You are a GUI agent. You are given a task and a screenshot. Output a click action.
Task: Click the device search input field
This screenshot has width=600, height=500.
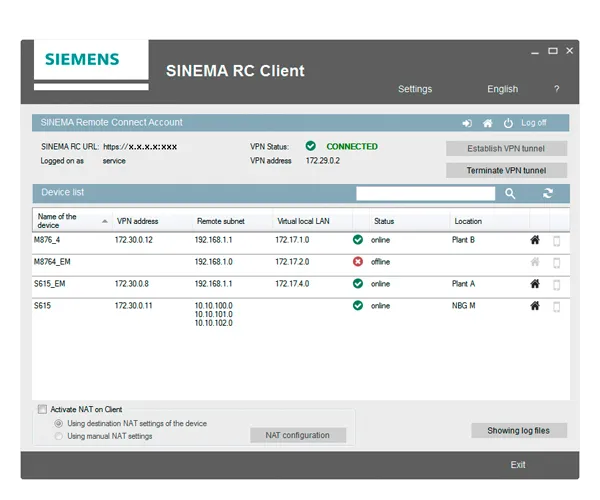tap(426, 194)
